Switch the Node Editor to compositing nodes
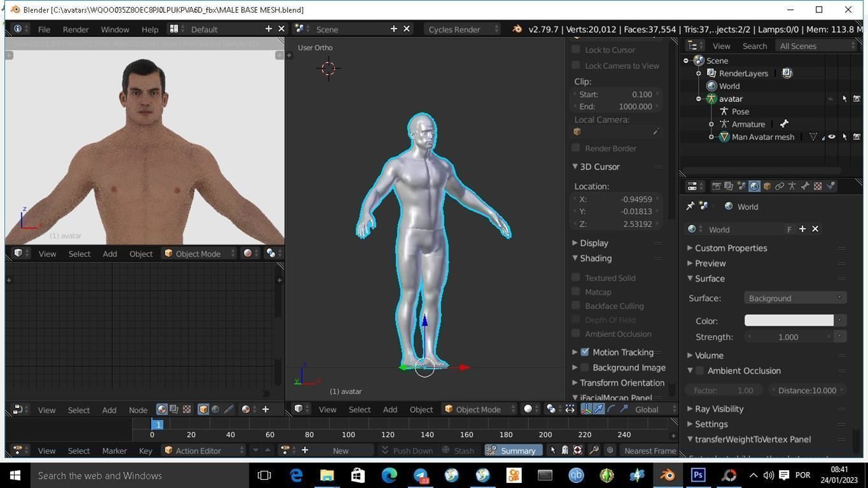This screenshot has height=488, width=868. [x=174, y=409]
